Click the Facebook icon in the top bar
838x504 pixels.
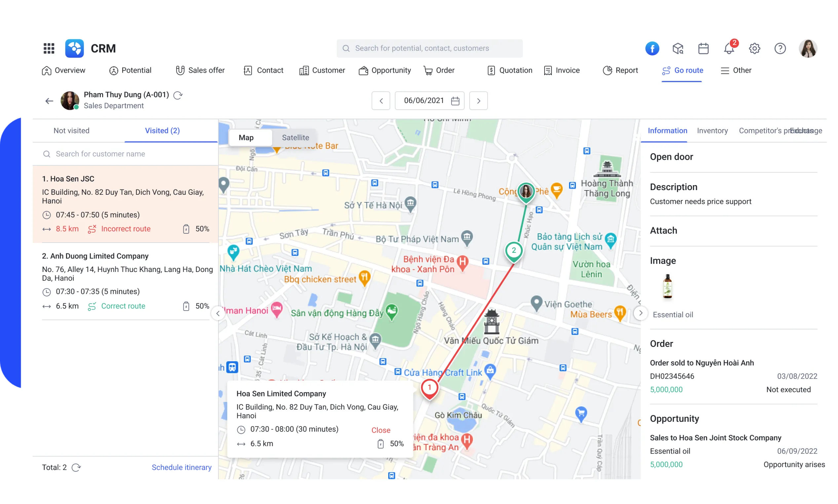point(652,48)
